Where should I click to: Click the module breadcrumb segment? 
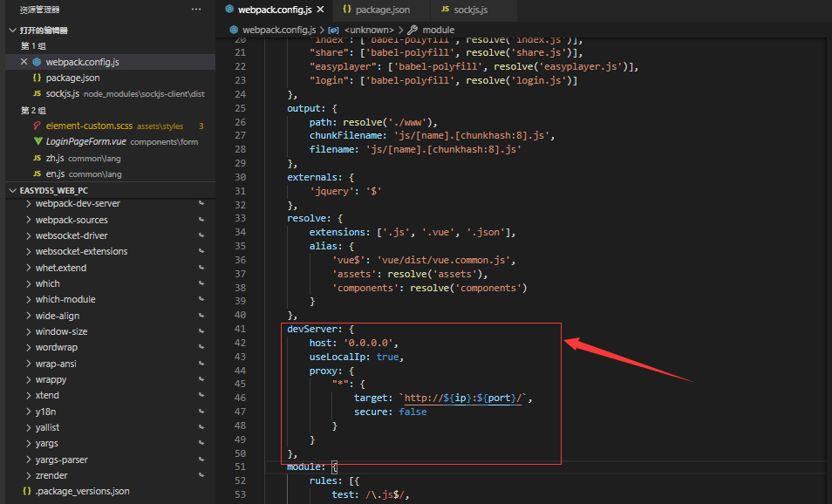(439, 30)
